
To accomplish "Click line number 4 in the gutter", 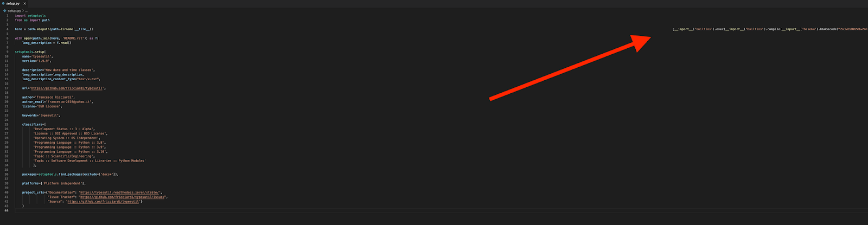I will [x=7, y=29].
